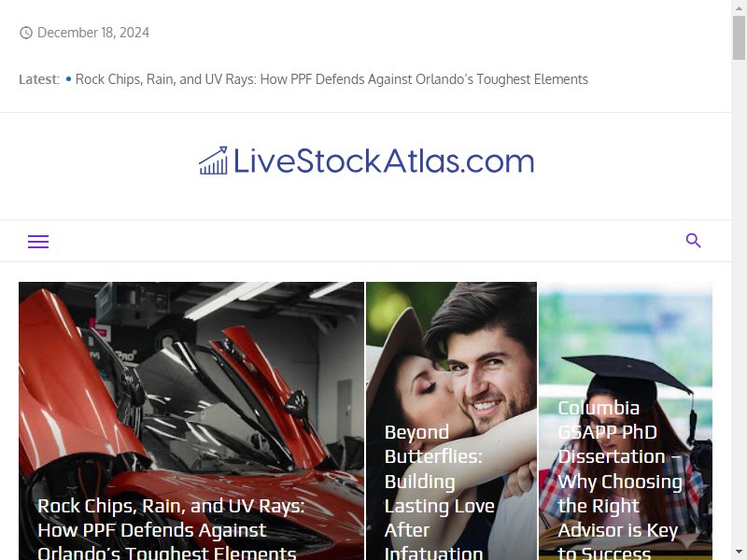Open site search via the magnifier icon
747x560 pixels.
[x=693, y=241]
